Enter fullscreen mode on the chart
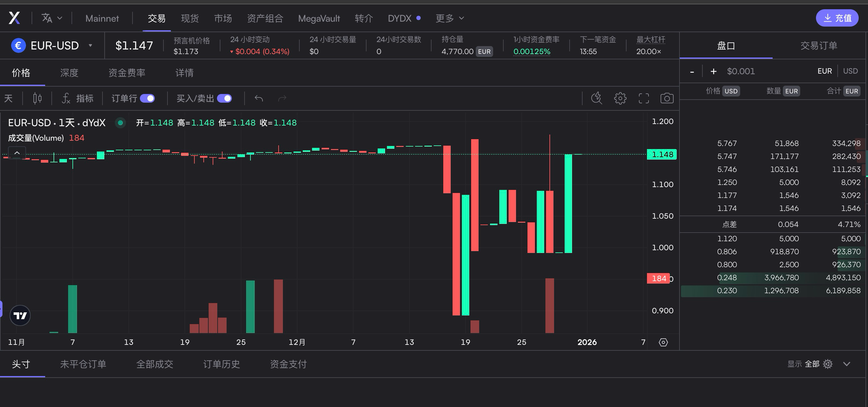This screenshot has height=407, width=868. coord(644,98)
